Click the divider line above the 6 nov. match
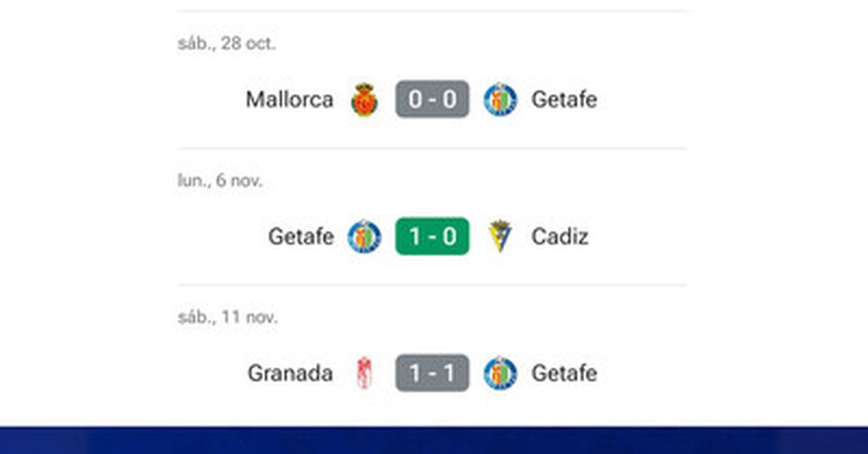Viewport: 868px width, 454px height. click(x=432, y=148)
